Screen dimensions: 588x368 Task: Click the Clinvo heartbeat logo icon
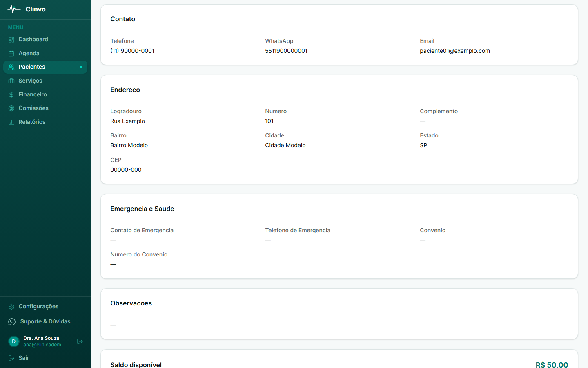14,9
